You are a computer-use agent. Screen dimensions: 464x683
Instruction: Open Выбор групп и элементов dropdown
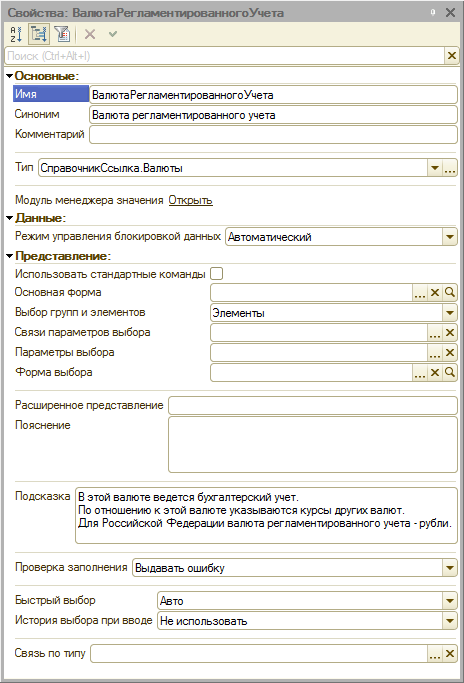click(450, 313)
